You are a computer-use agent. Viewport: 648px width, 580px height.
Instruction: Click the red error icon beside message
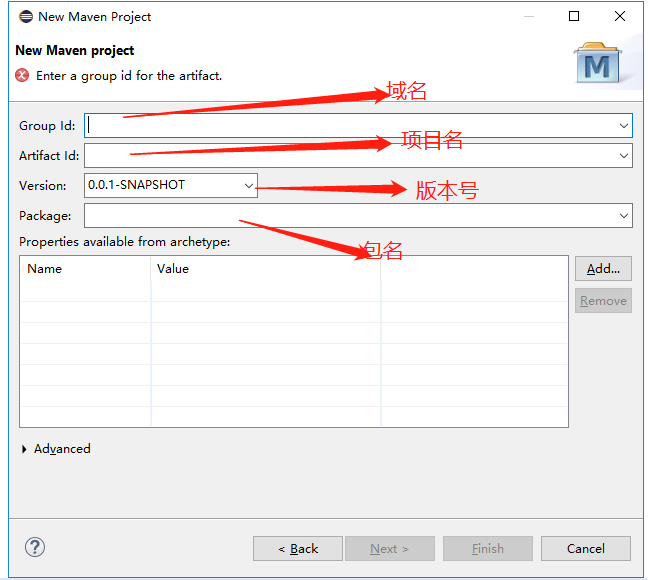point(22,75)
